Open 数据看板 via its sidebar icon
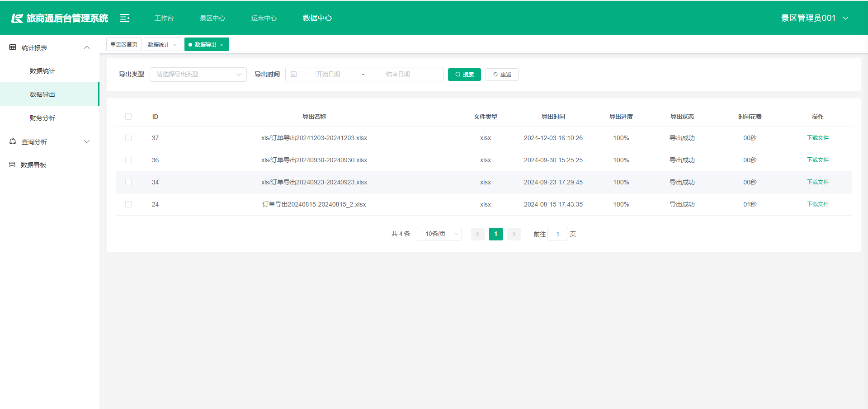868x409 pixels. click(12, 165)
